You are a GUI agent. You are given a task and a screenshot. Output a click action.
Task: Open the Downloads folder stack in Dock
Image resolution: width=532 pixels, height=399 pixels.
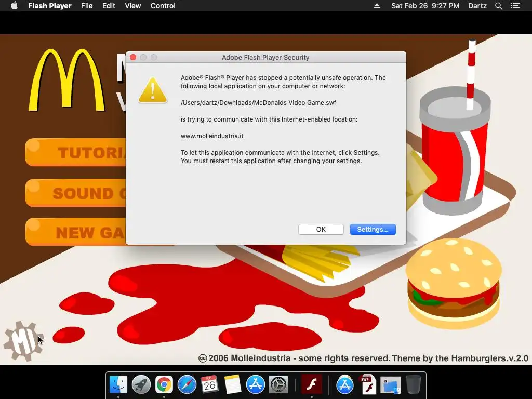click(390, 385)
